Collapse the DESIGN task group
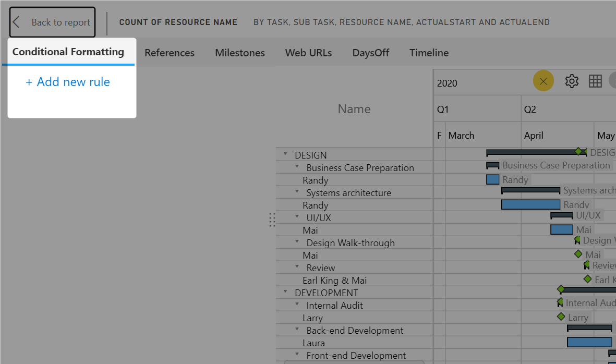 [x=285, y=154]
